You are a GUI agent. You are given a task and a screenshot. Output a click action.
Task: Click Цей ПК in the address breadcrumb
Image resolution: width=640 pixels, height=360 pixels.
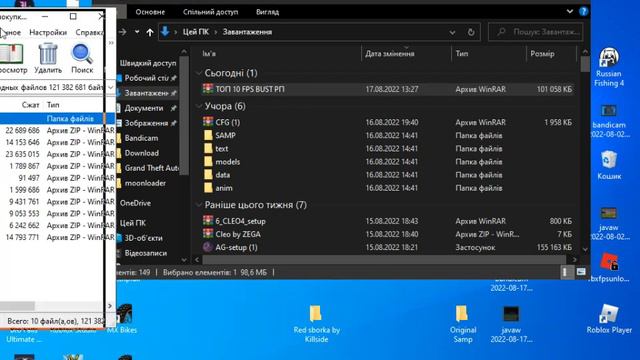[196, 32]
